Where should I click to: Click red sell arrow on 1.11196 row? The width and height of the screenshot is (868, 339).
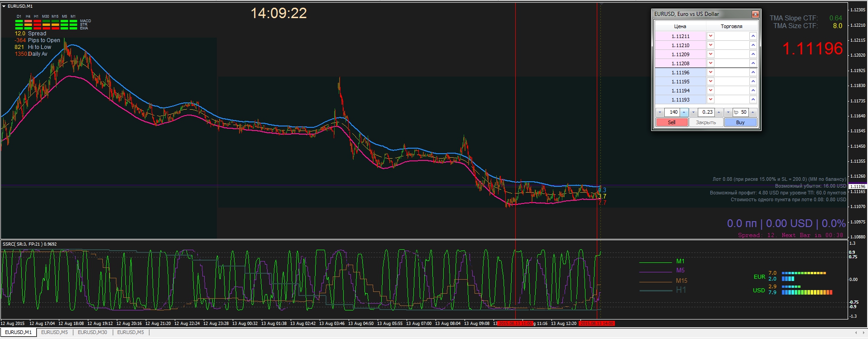710,73
